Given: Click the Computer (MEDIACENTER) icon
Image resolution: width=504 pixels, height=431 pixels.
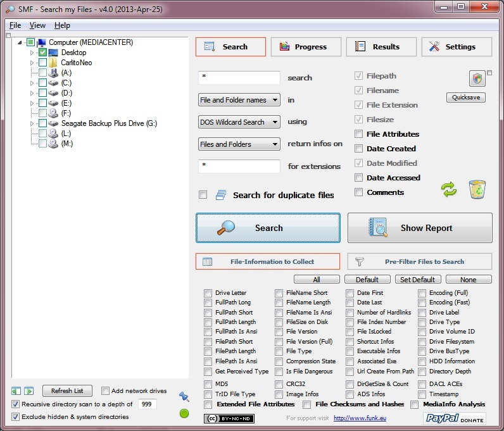Looking at the screenshot, I should coord(41,42).
